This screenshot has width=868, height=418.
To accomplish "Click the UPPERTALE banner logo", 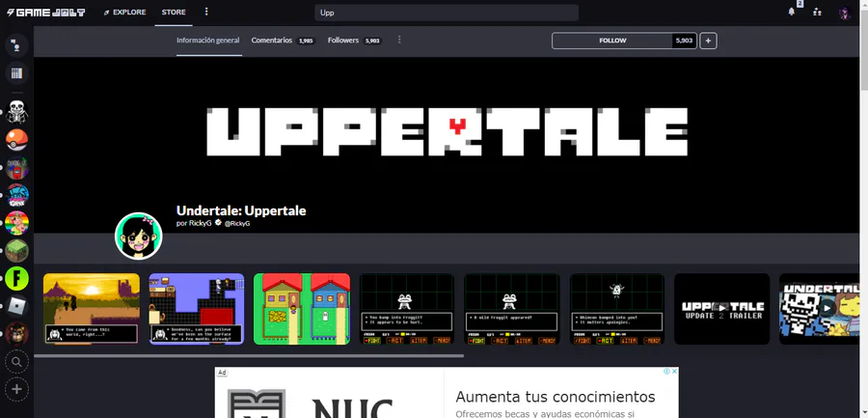I will (447, 131).
